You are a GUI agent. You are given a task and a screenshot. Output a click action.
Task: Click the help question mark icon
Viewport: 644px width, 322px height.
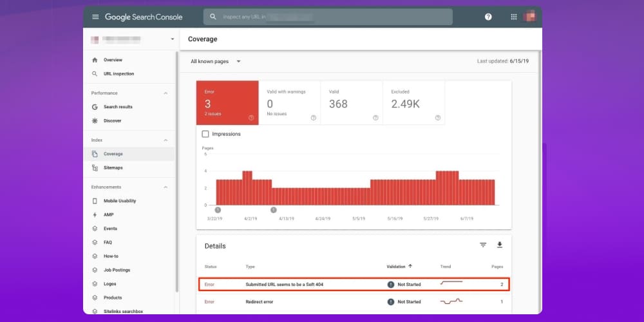(x=488, y=17)
